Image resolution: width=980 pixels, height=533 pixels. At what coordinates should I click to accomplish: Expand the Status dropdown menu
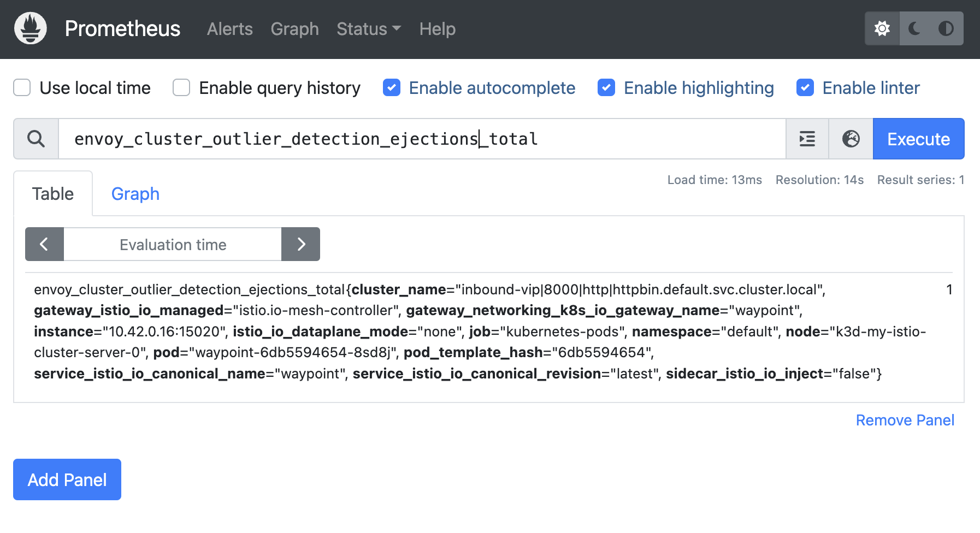369,29
